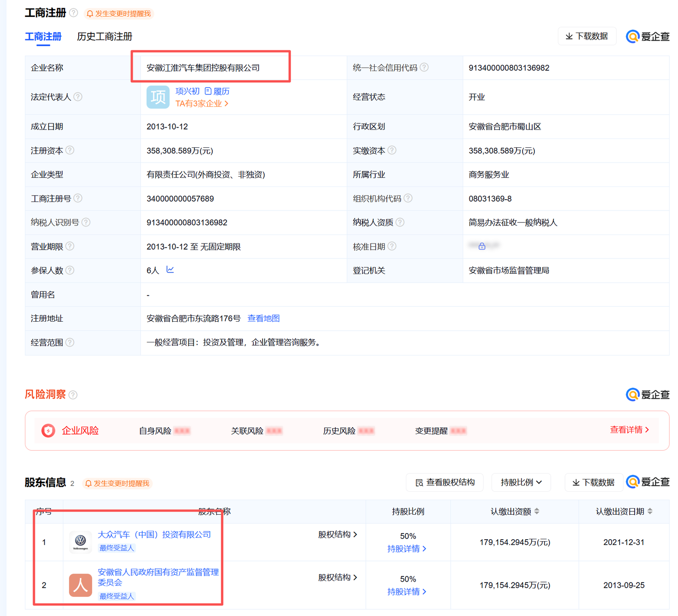Open 持股详情 for 安徽省国资委 row
The image size is (678, 616).
pyautogui.click(x=407, y=592)
